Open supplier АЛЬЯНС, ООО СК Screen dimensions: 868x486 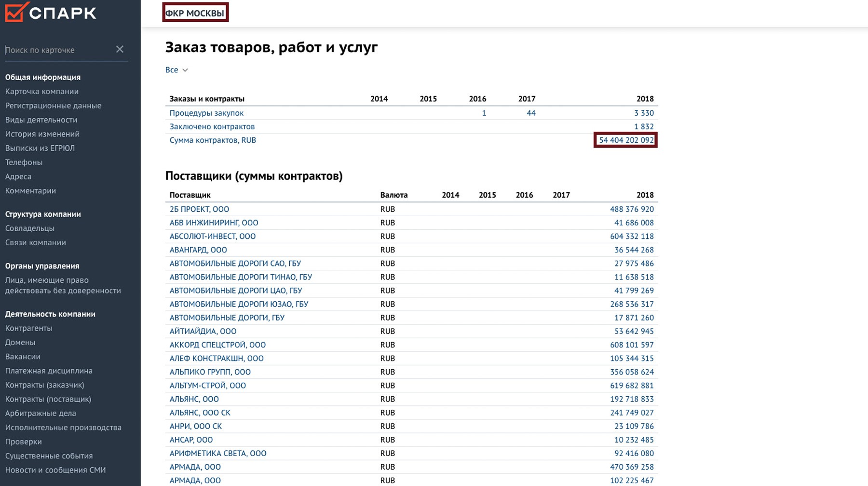pos(200,413)
